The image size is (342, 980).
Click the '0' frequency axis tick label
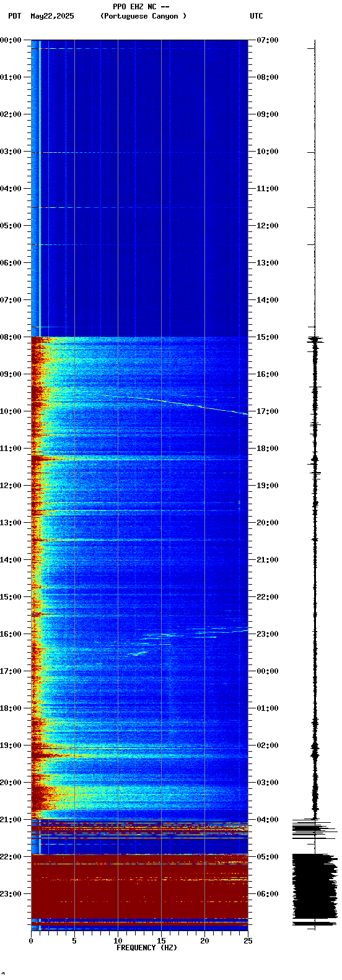click(x=31, y=941)
